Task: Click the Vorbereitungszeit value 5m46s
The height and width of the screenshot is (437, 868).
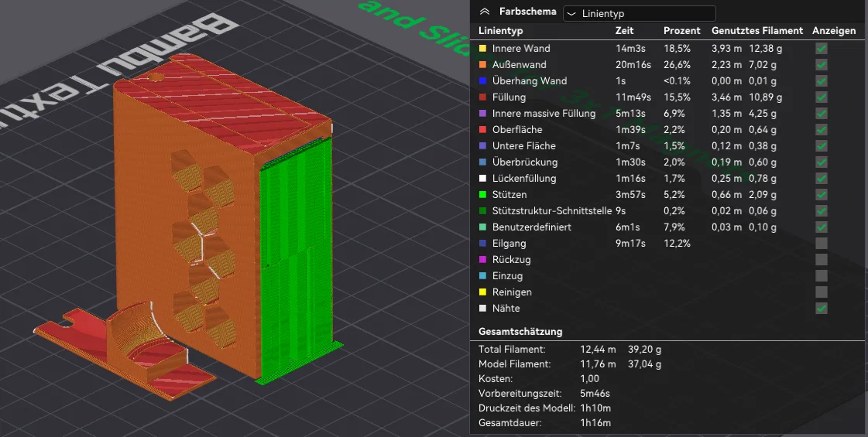Action: pyautogui.click(x=595, y=393)
